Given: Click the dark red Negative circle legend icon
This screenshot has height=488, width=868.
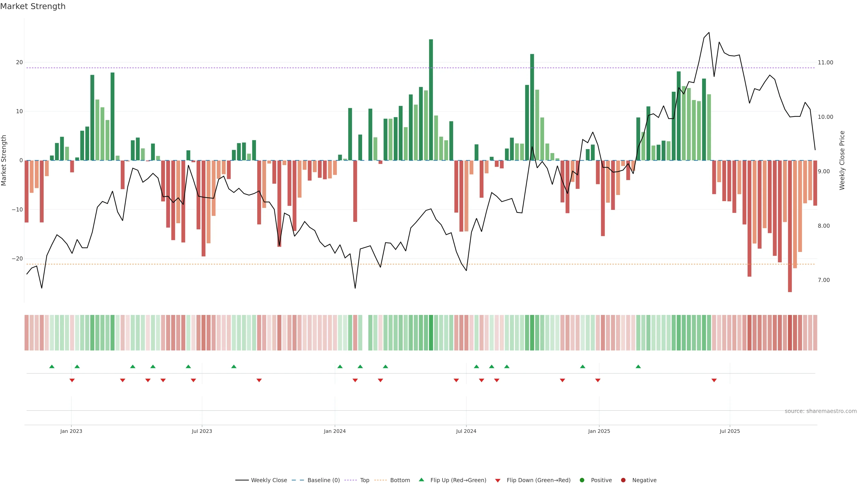Looking at the screenshot, I should (x=623, y=480).
